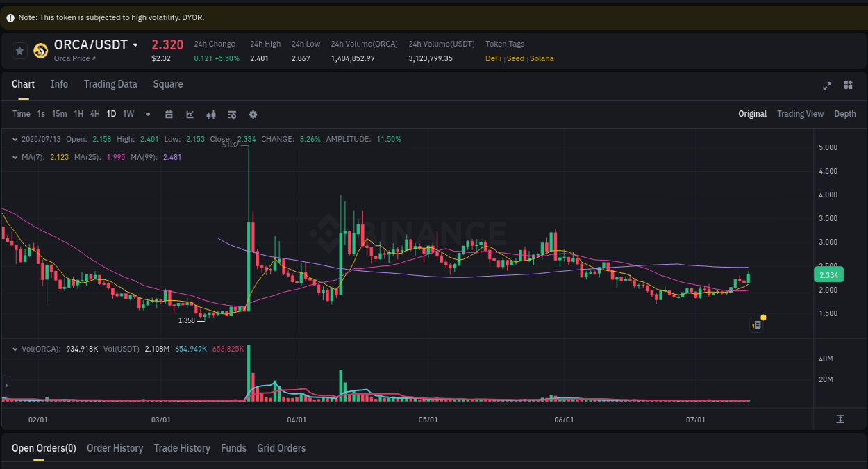Collapse the moving averages MA row

(15, 157)
